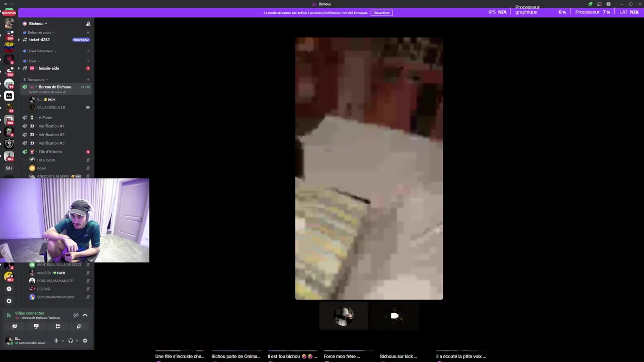Toggle noise suppression icon
Screen dimensions: 644x362
coord(76,315)
